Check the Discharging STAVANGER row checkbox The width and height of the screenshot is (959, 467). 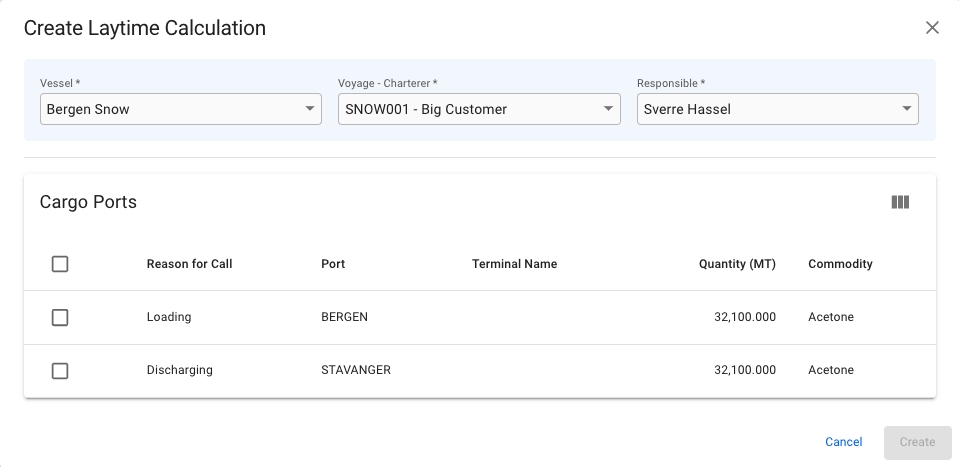[x=60, y=371]
